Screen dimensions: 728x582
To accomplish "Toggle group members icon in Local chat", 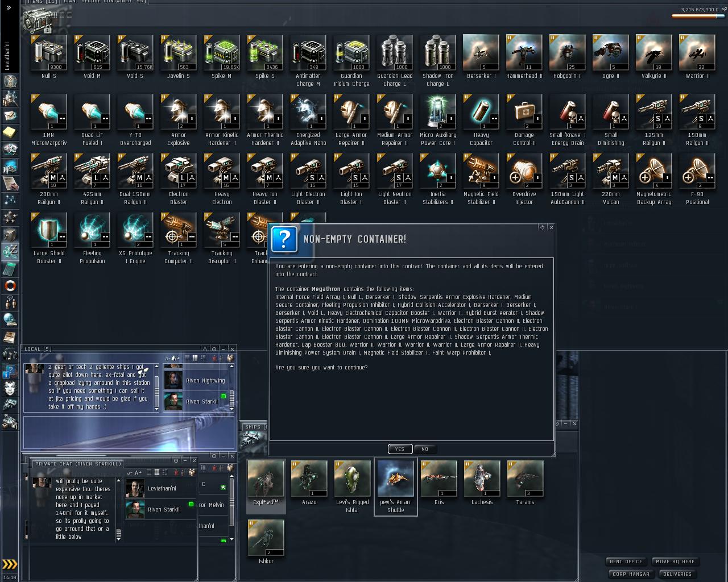I will coord(230,358).
